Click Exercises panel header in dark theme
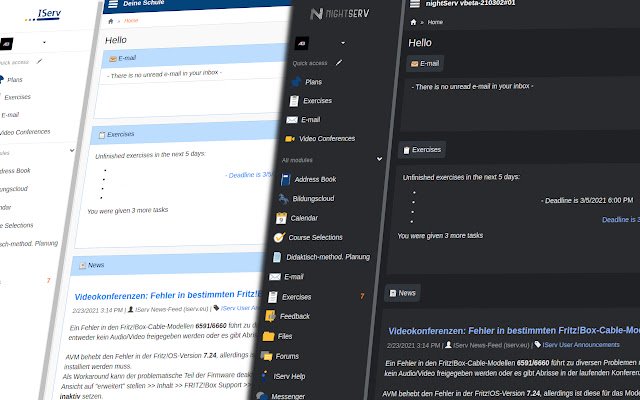The image size is (640, 400). tap(422, 150)
